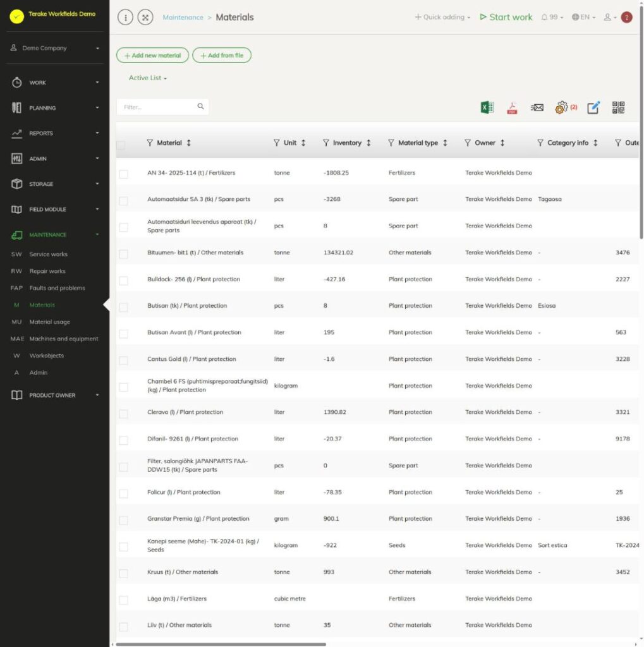Click the horizontal table scrollbar

pos(221,644)
